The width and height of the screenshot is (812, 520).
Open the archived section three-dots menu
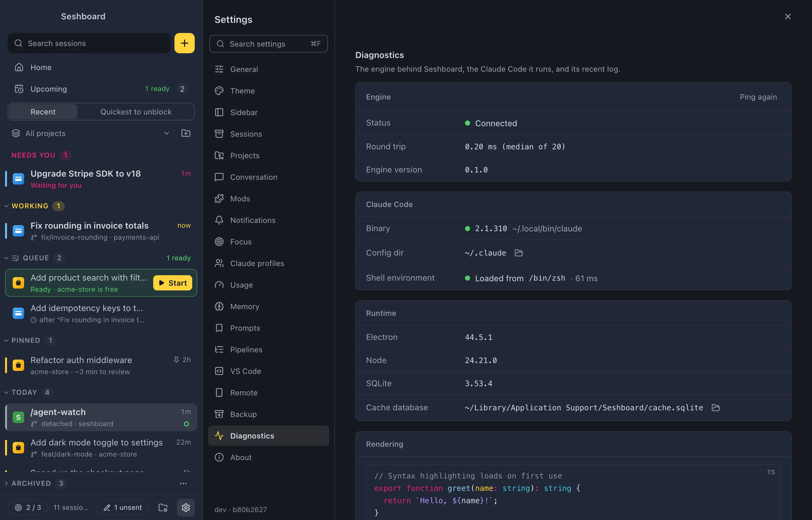coord(183,483)
